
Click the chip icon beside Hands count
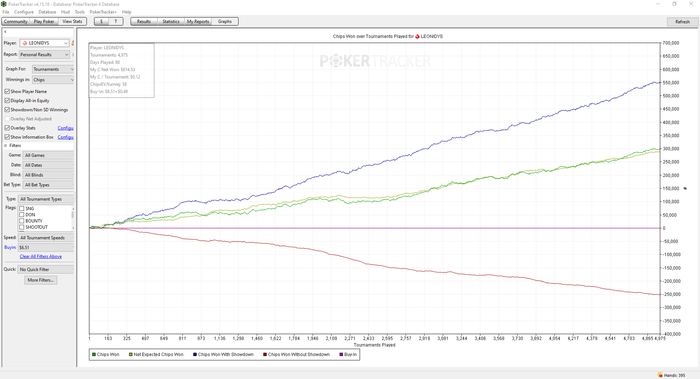click(659, 375)
